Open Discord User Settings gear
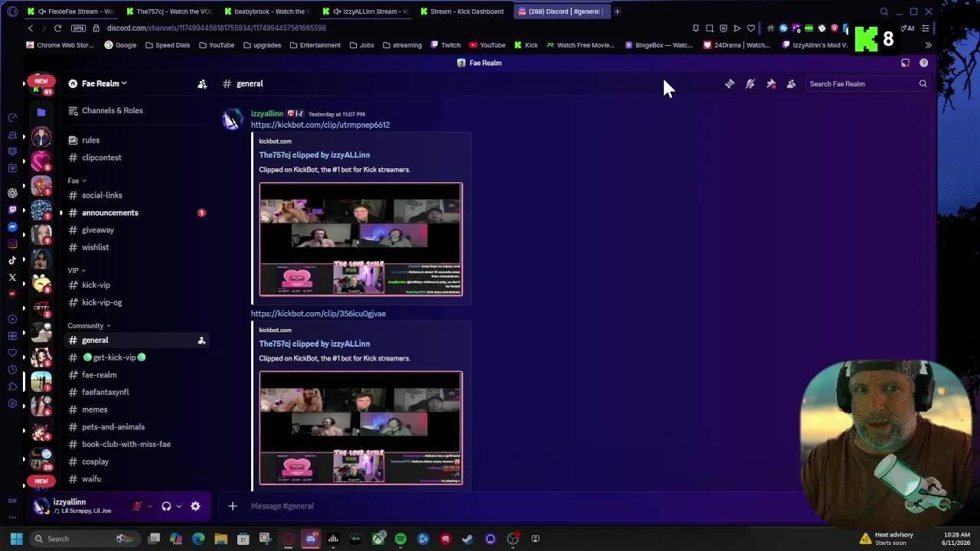This screenshot has height=551, width=980. tap(195, 506)
